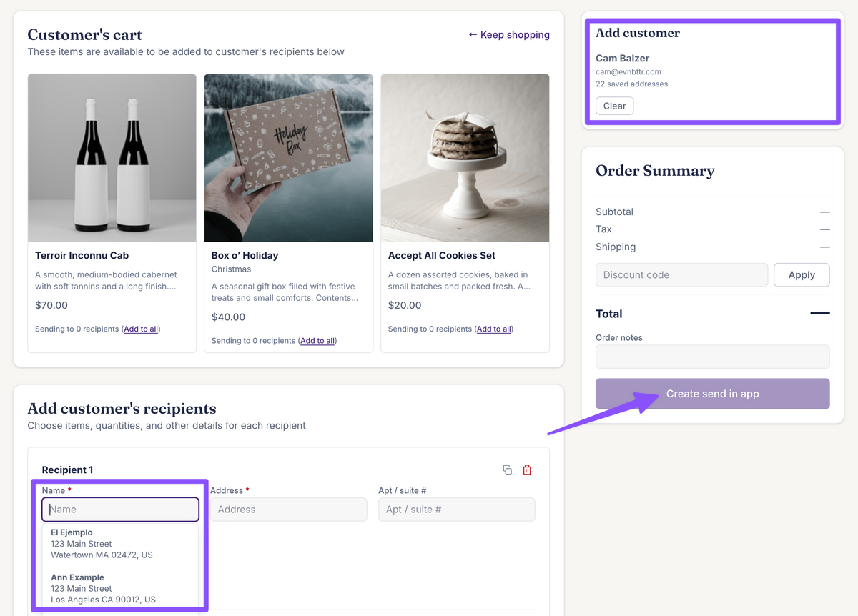Click the duplicate recipient copy icon

pos(507,470)
